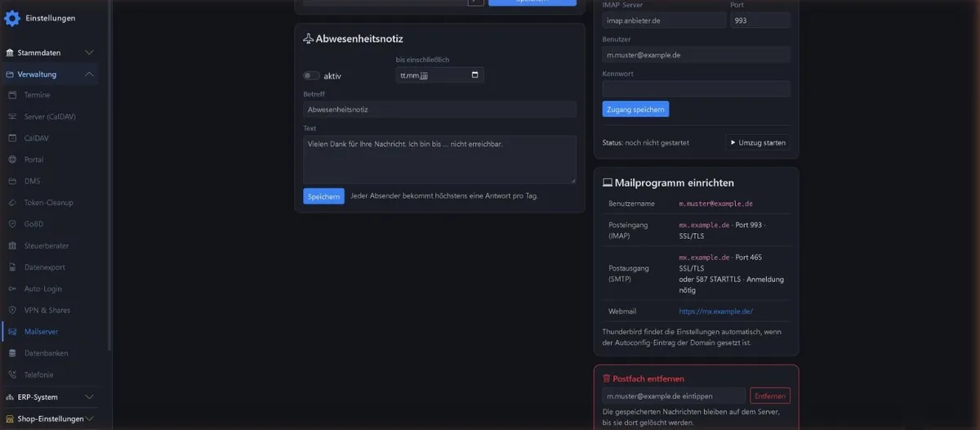This screenshot has width=980, height=430.
Task: Click the Shop-Einstellungen cart icon
Action: [x=10, y=419]
